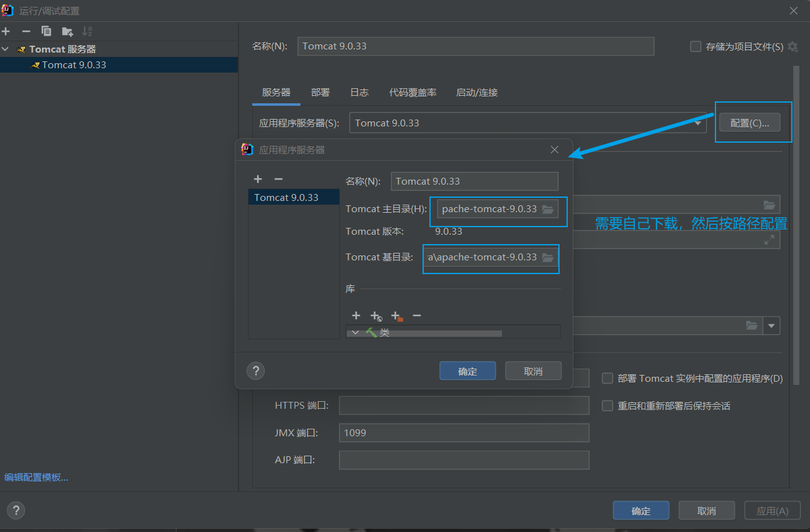Image resolution: width=810 pixels, height=532 pixels.
Task: Add new configuration with plus icon
Action: [6, 31]
